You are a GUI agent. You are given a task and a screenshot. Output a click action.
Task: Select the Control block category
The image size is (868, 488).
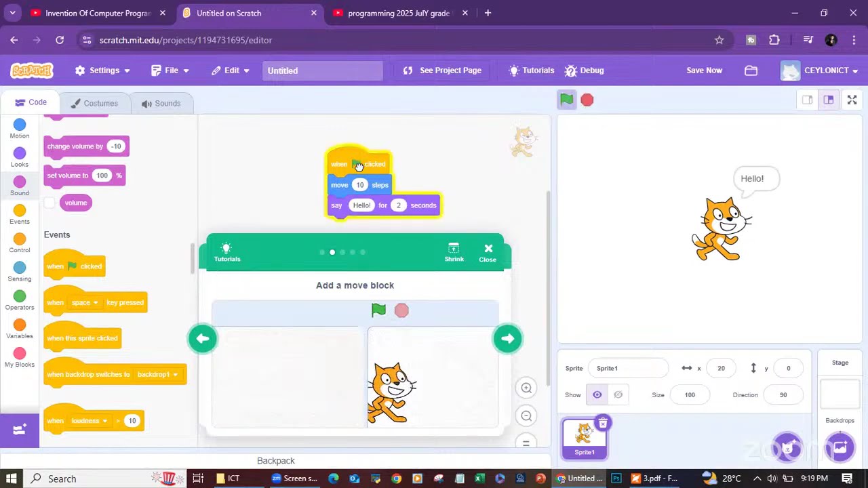pos(20,243)
